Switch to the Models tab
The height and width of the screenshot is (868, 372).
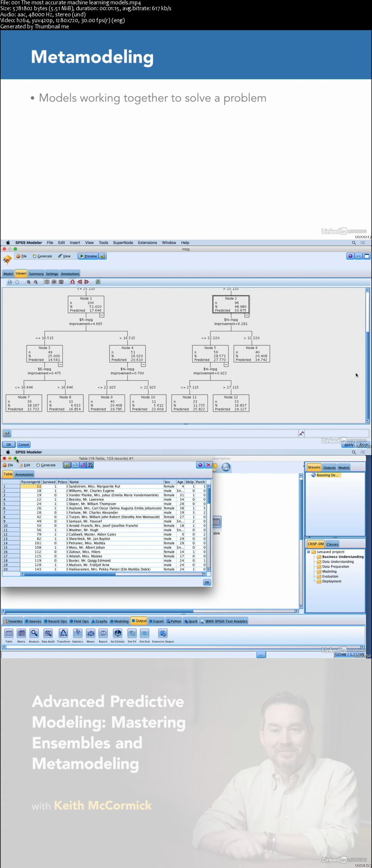344,468
